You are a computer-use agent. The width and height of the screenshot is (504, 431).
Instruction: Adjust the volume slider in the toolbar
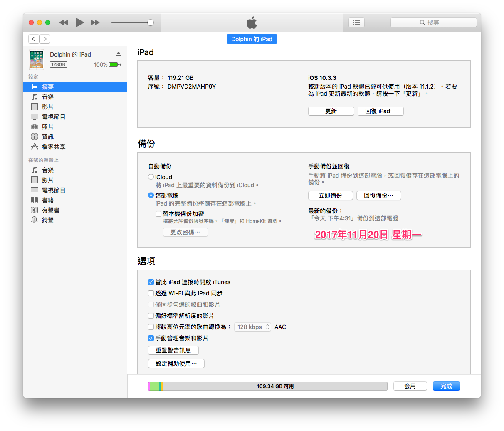[x=150, y=22]
